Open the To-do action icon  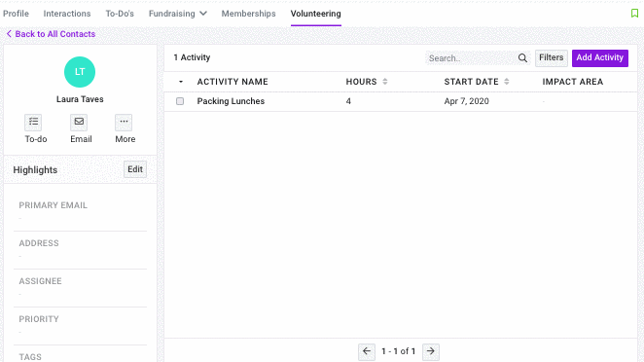pyautogui.click(x=33, y=122)
